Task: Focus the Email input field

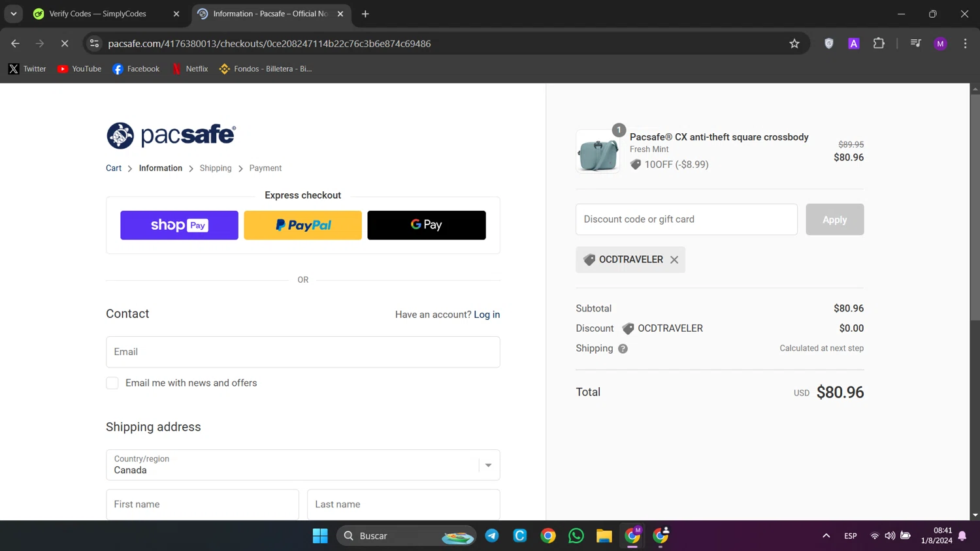Action: point(303,352)
